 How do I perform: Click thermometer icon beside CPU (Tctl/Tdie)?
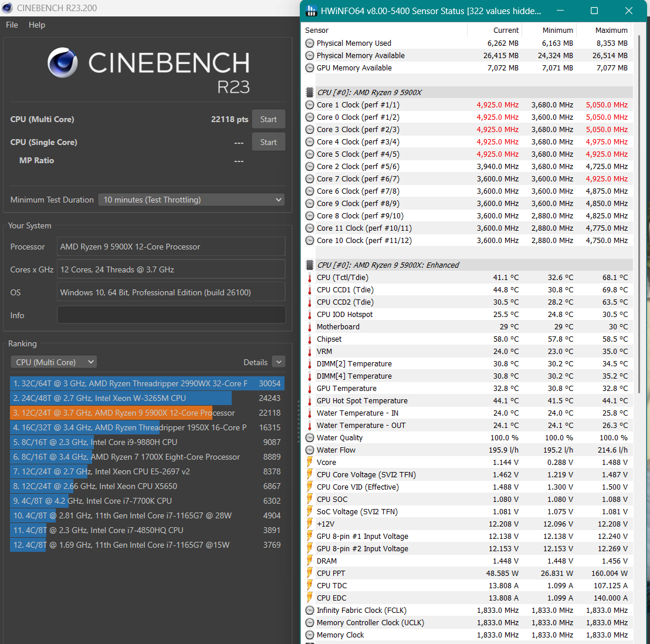tap(310, 278)
